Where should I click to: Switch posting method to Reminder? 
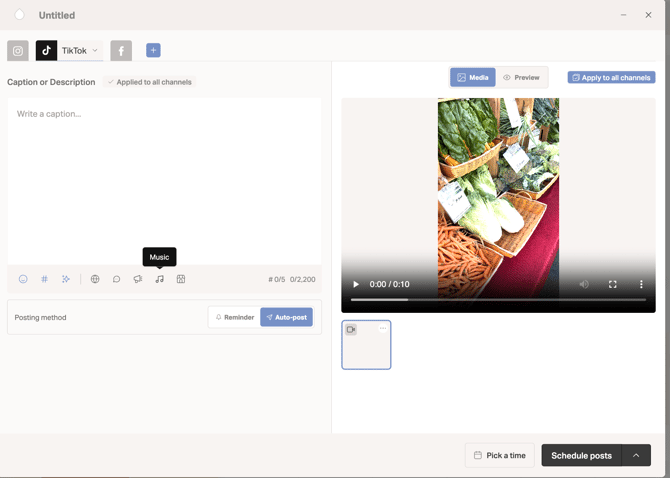[x=235, y=317]
